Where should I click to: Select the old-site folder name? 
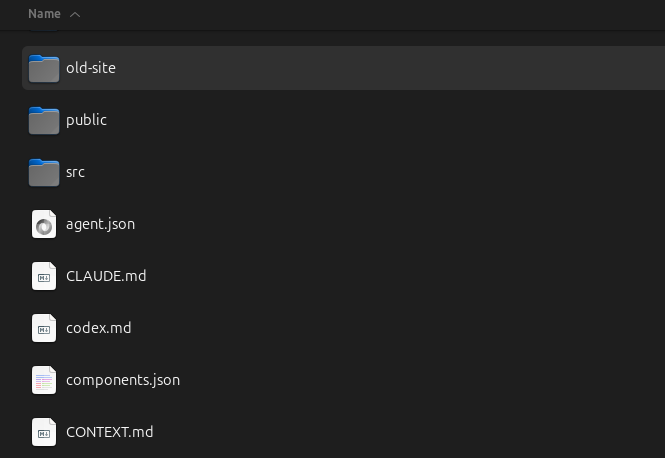[91, 68]
